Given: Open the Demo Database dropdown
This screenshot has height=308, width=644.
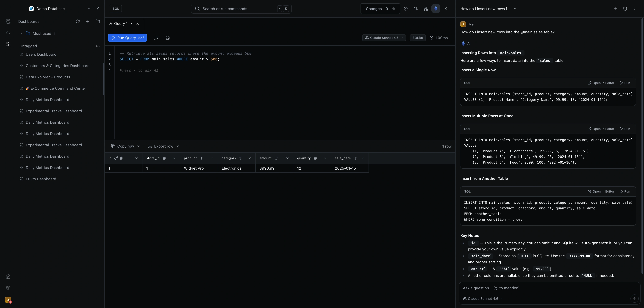Looking at the screenshot, I should pos(59,9).
